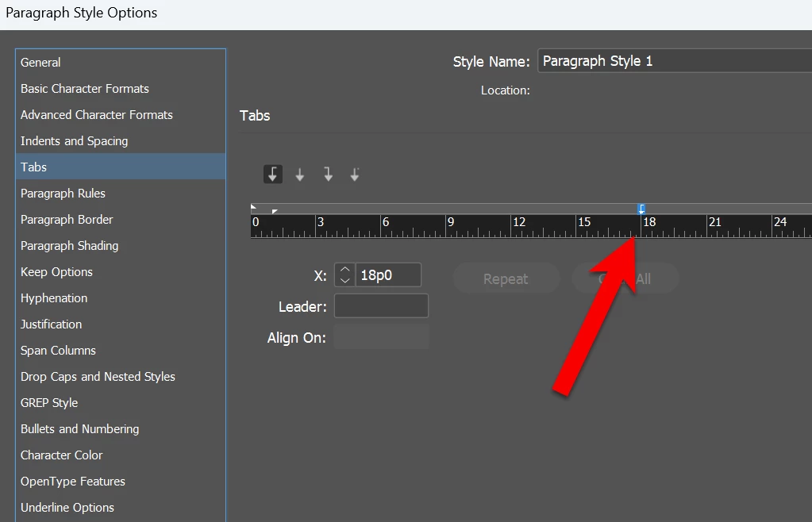The width and height of the screenshot is (812, 522).
Task: Click the Align On input field
Action: [381, 337]
